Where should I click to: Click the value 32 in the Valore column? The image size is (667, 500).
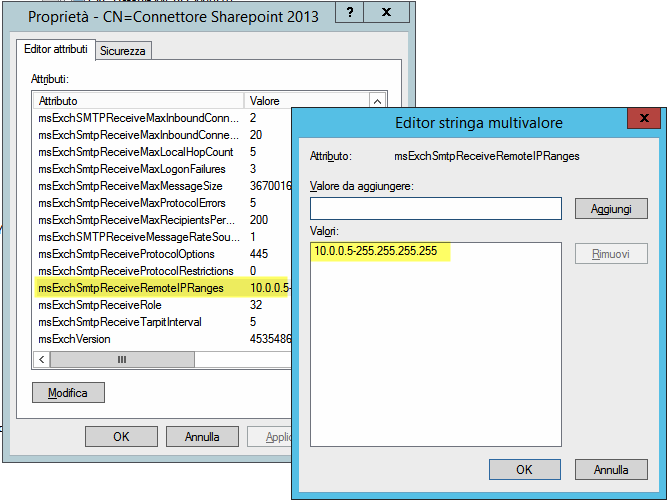pyautogui.click(x=256, y=305)
